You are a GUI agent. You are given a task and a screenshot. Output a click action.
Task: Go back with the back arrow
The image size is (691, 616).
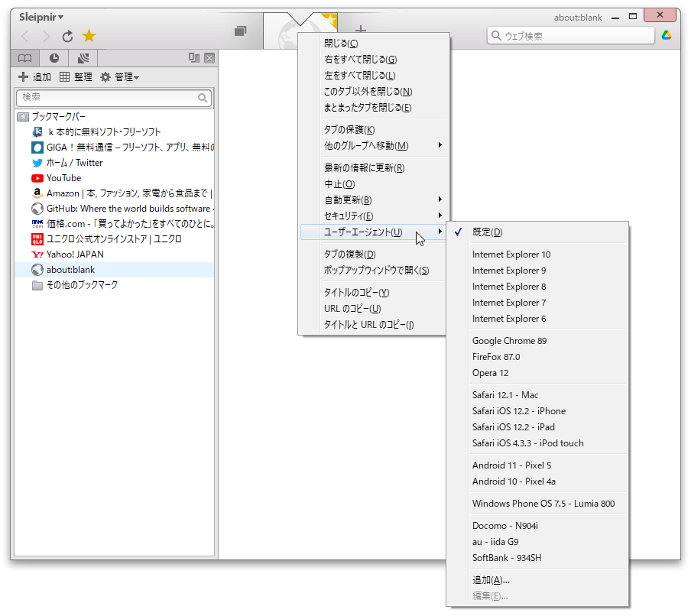pyautogui.click(x=25, y=36)
